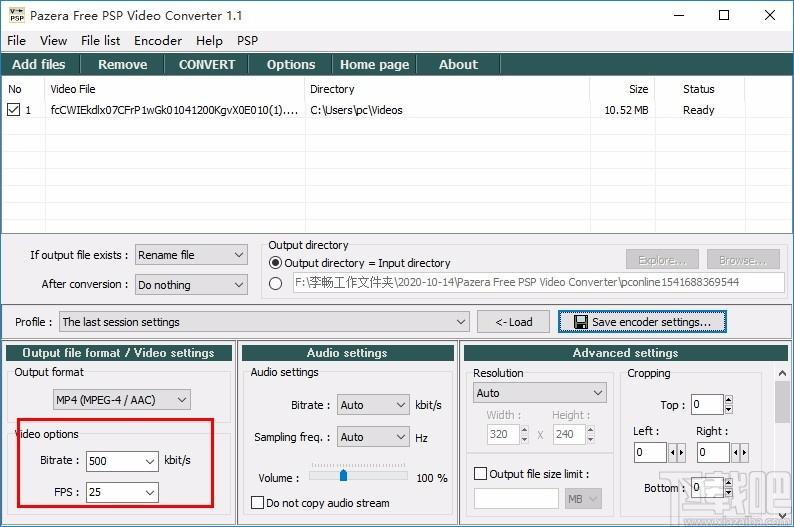
Task: Click the Pazera PSP app icon in title bar
Action: pyautogui.click(x=17, y=15)
